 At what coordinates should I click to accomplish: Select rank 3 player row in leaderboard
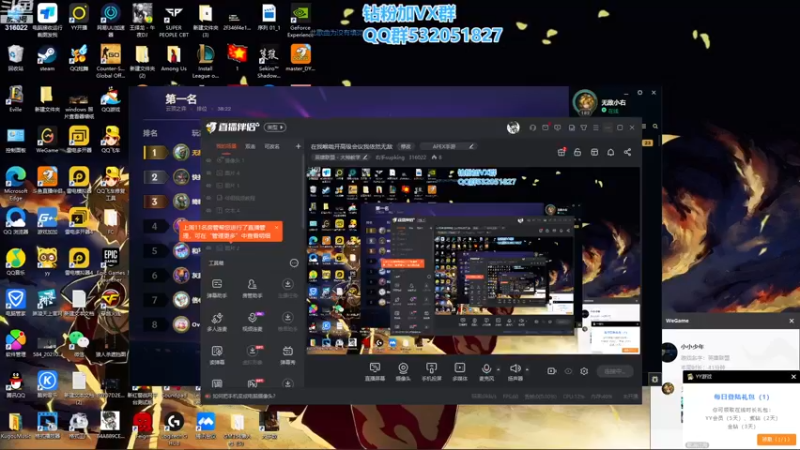171,202
